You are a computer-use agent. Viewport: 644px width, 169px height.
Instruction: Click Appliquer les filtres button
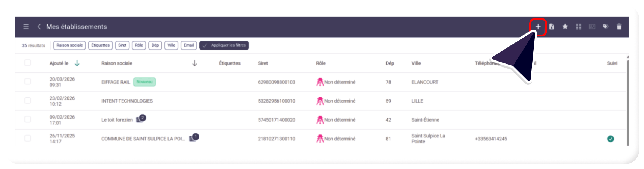(x=224, y=45)
